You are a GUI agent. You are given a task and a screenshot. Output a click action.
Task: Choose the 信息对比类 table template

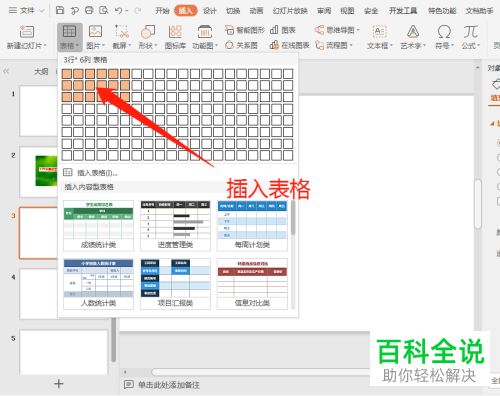(252, 284)
